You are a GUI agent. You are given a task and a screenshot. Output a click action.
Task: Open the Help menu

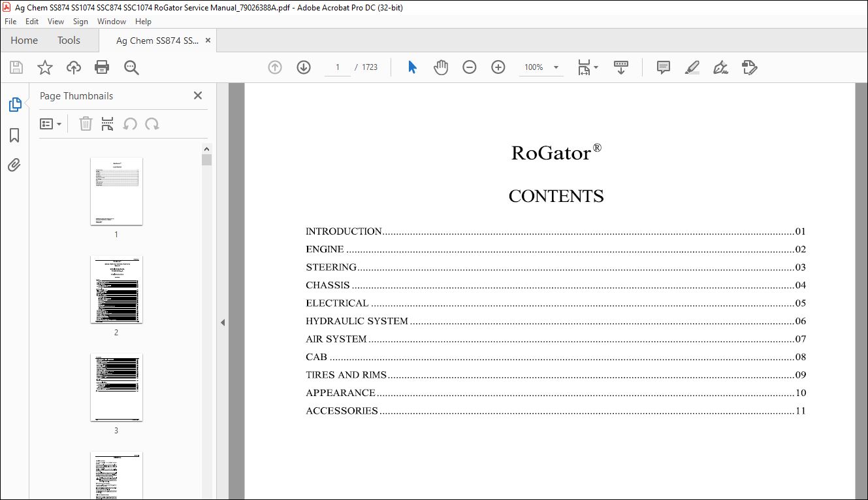pos(143,22)
